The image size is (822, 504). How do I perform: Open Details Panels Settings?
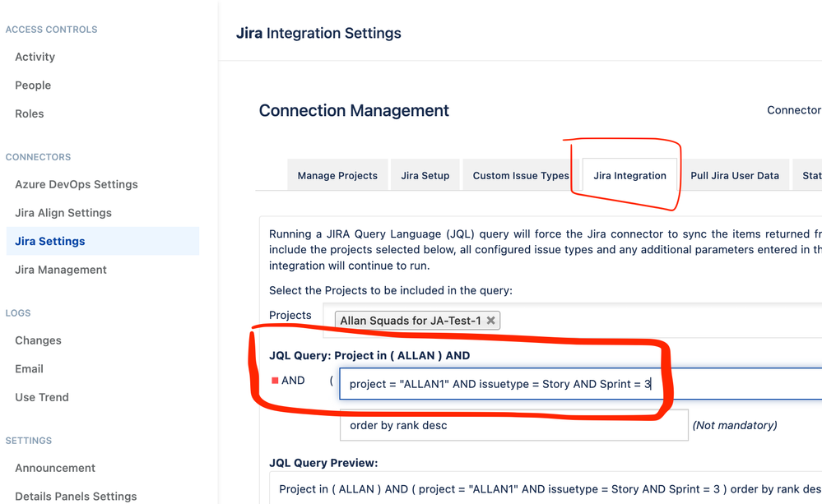click(76, 496)
